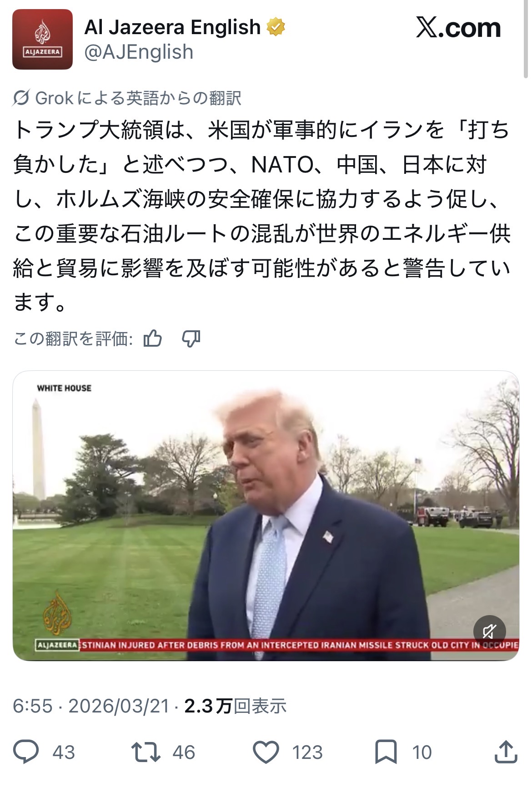The image size is (532, 788).
Task: Tap the Grok translation icon
Action: (x=21, y=98)
